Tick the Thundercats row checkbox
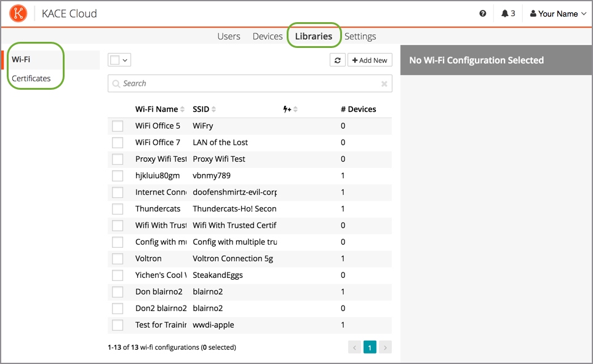This screenshot has width=593, height=364. coord(117,209)
